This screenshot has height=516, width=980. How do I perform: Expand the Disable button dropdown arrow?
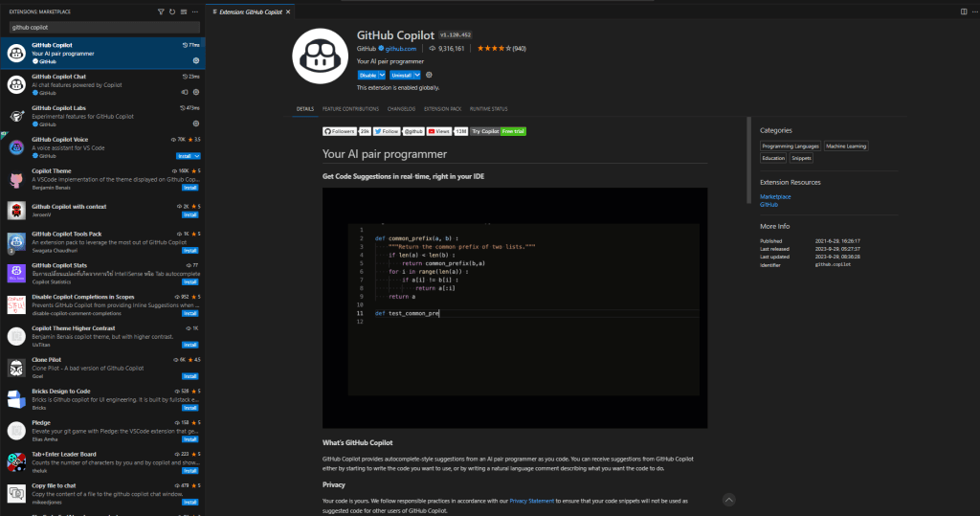coord(382,75)
